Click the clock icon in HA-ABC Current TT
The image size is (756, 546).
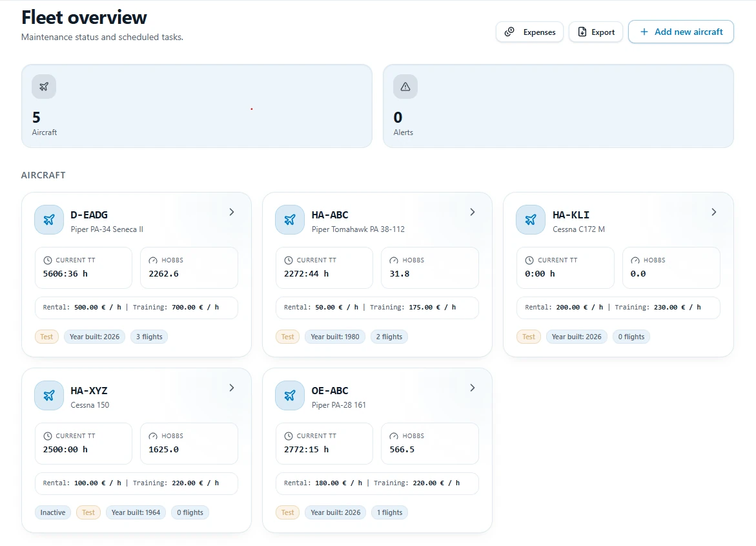coord(289,260)
